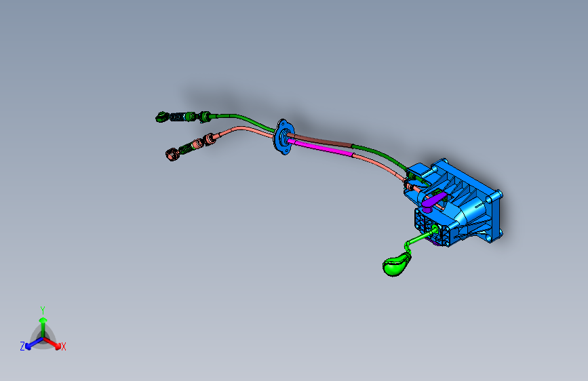The width and height of the screenshot is (588, 381).
Task: Select the green gear shift knob
Action: (395, 266)
